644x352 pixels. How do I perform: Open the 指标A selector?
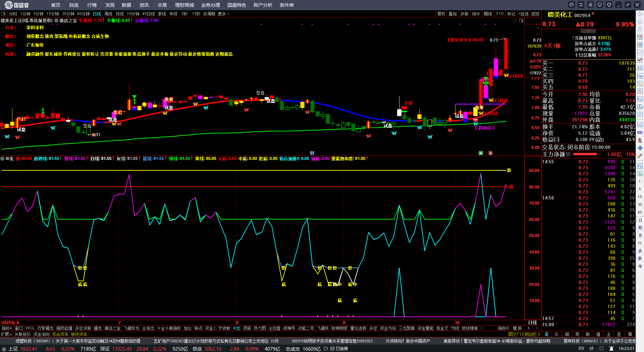tap(7, 328)
